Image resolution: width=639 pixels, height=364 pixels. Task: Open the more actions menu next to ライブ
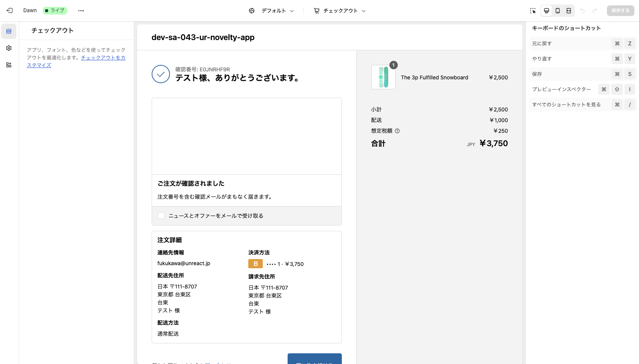(81, 10)
